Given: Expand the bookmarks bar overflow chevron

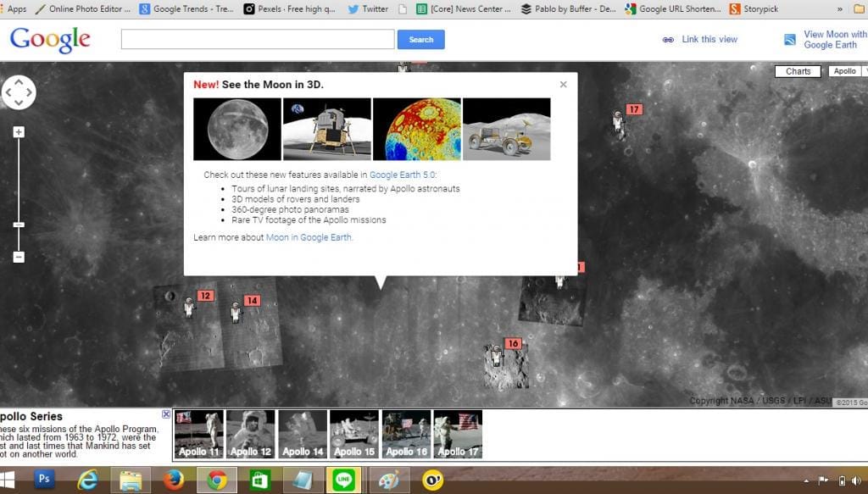Looking at the screenshot, I should tap(839, 9).
